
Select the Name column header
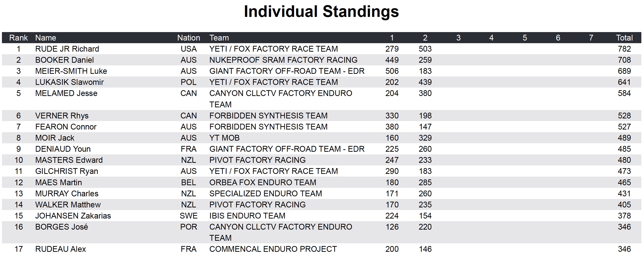[46, 38]
